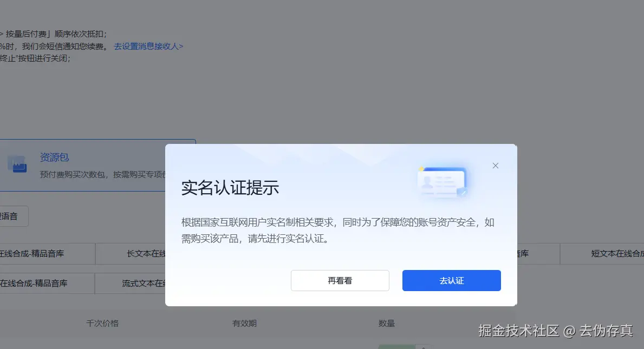
Task: Choose the 短文本在线合成 option cell
Action: 602,254
